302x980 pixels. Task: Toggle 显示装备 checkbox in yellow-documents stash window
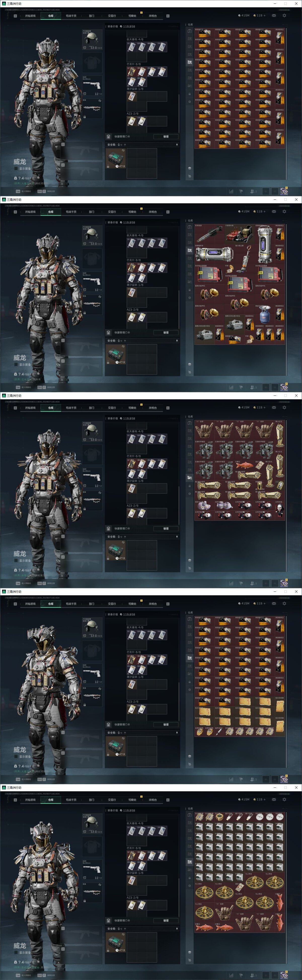point(16,756)
